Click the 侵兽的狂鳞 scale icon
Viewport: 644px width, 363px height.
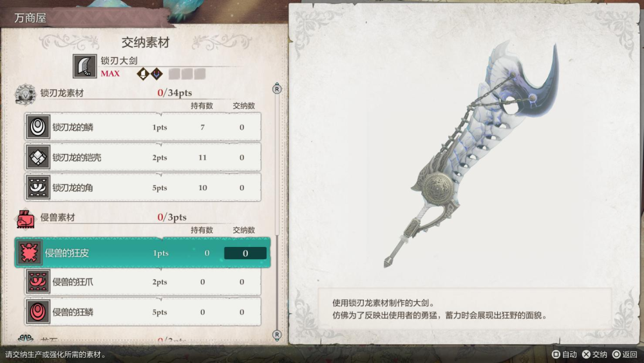click(38, 311)
